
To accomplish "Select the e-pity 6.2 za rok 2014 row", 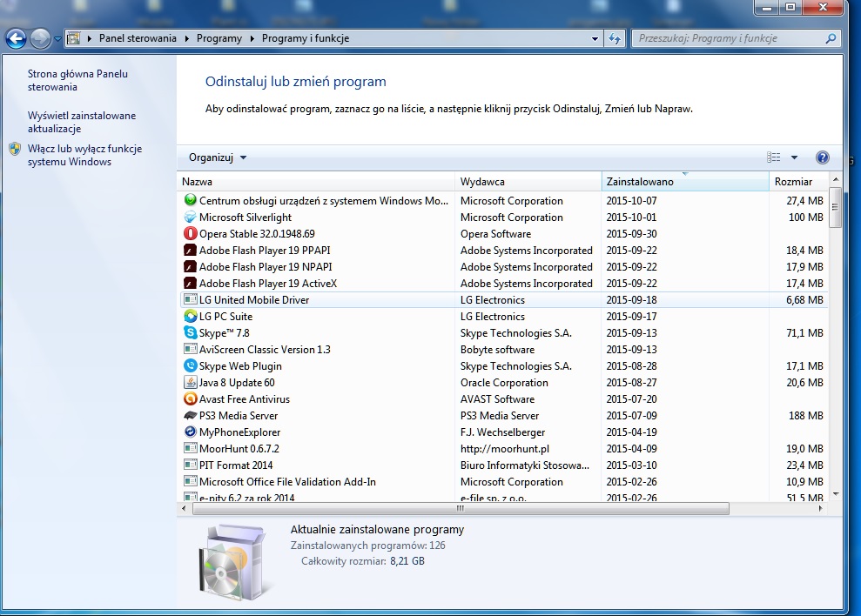I will pos(504,498).
